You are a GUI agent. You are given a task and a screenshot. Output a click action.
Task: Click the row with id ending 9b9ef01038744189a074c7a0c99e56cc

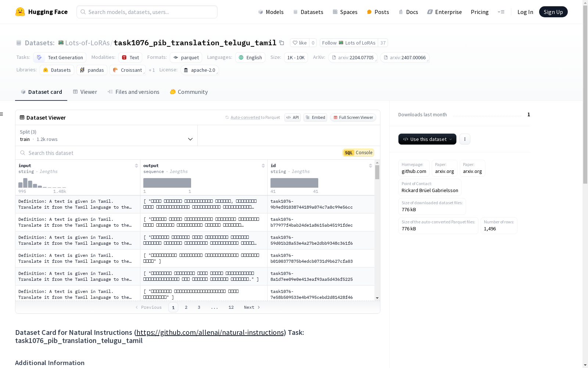click(x=195, y=204)
